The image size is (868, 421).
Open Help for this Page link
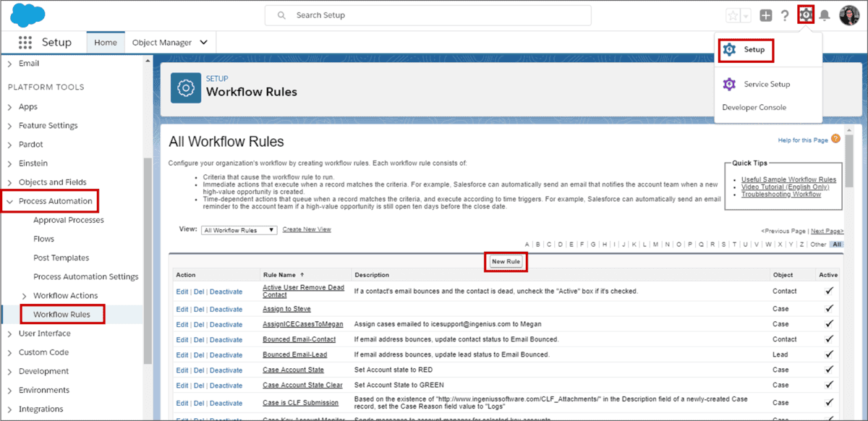point(803,140)
